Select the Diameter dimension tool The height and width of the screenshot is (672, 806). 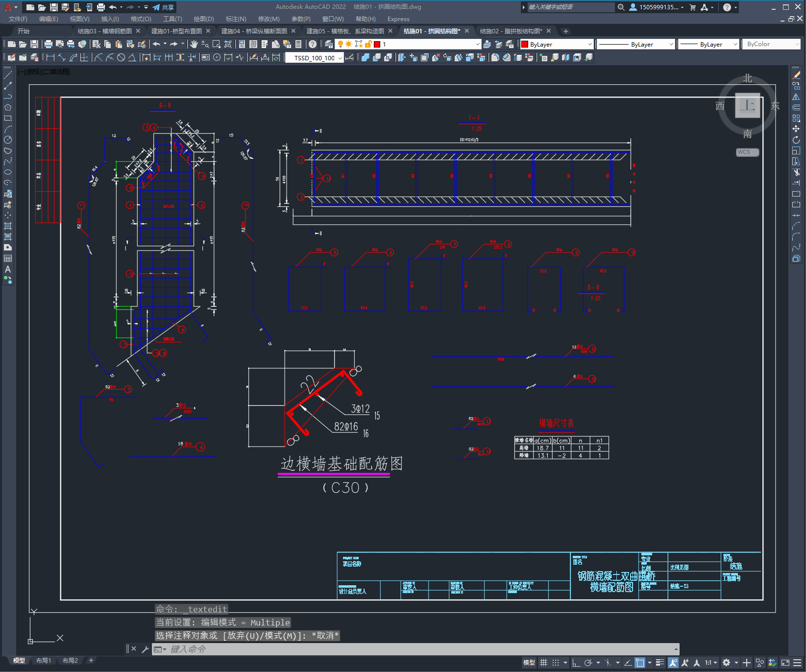pyautogui.click(x=121, y=57)
